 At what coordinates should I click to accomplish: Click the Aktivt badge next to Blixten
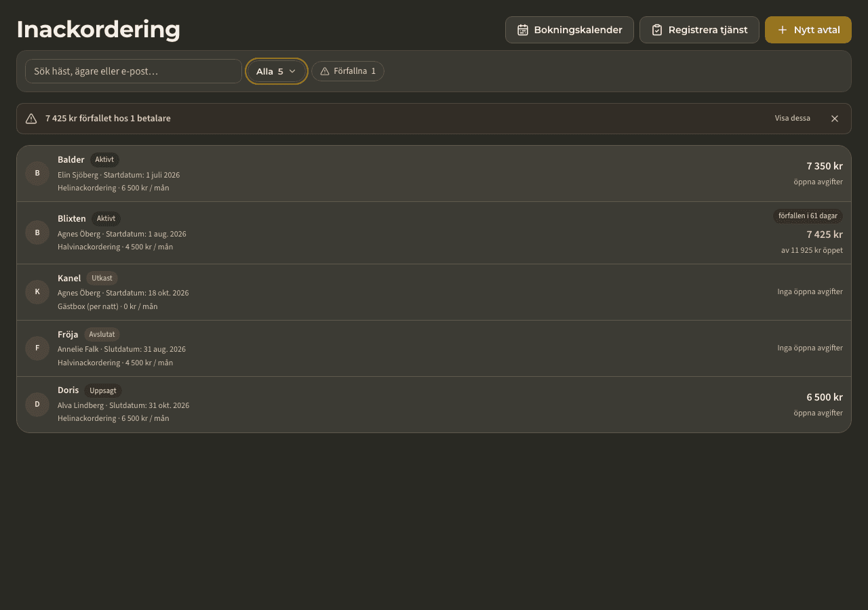[x=106, y=219]
